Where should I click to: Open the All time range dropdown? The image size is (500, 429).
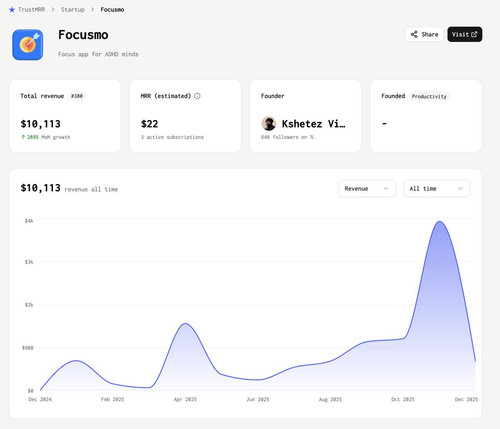[x=437, y=189]
